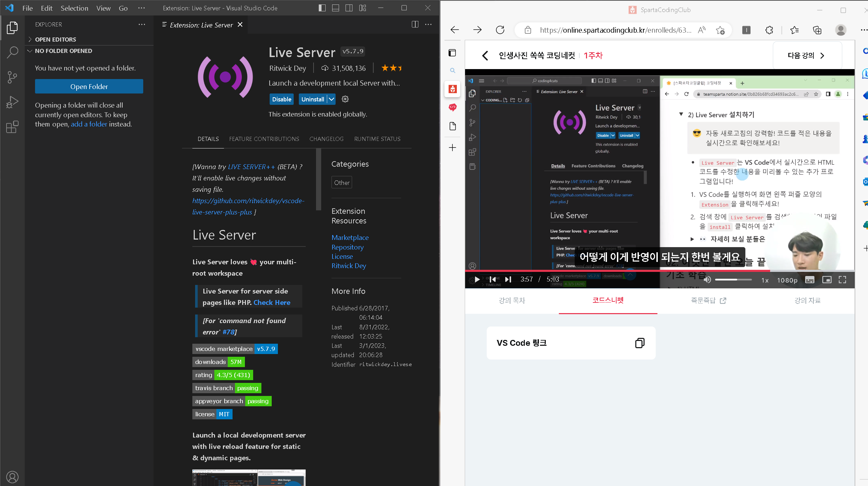This screenshot has height=486, width=868.
Task: Change playback speed from 1x
Action: [765, 280]
